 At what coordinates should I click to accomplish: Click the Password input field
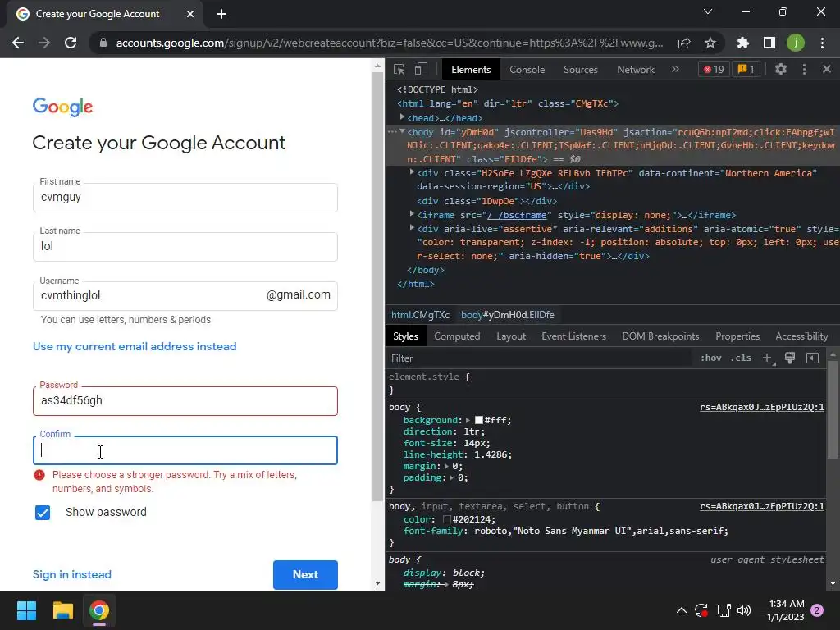pos(185,401)
